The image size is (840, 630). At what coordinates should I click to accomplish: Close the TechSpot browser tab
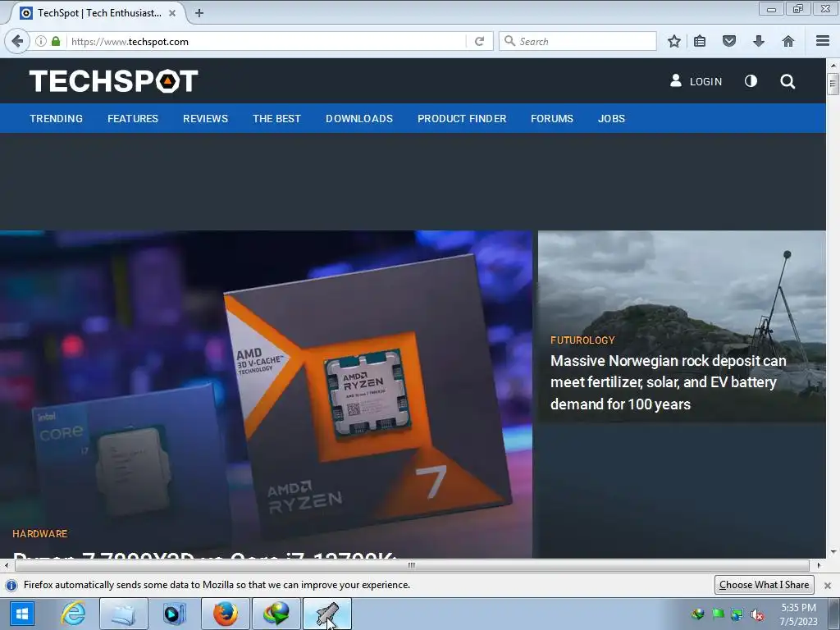pyautogui.click(x=172, y=13)
